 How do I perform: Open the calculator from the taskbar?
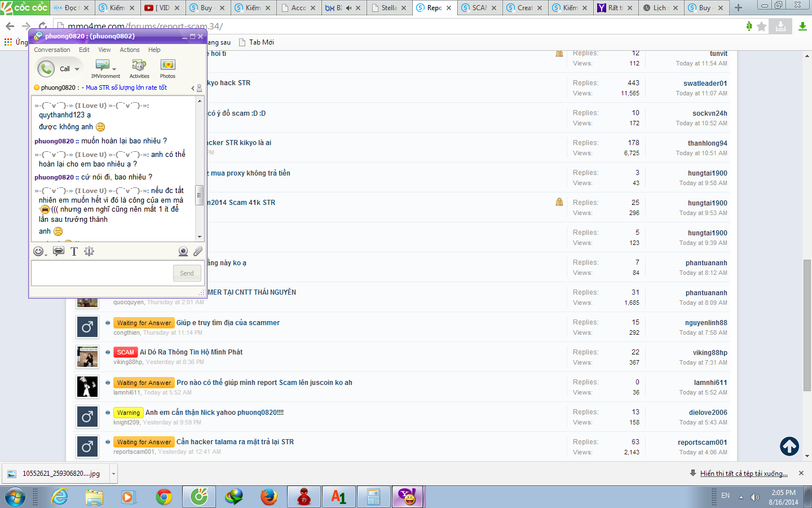pyautogui.click(x=374, y=497)
